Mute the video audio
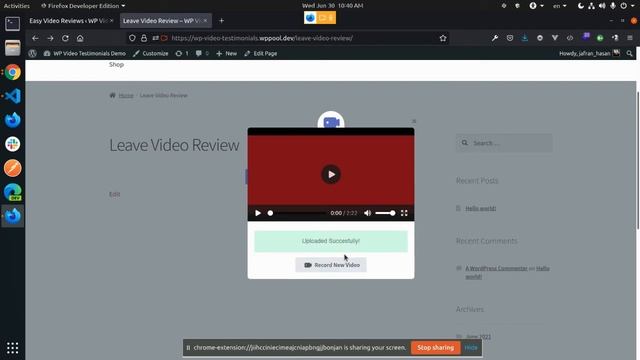 click(x=367, y=213)
